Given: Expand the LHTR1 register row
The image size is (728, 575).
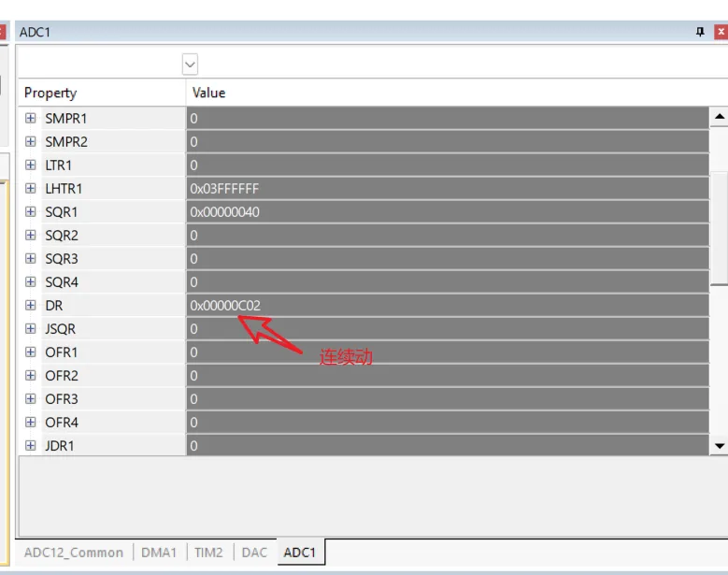Looking at the screenshot, I should [30, 188].
